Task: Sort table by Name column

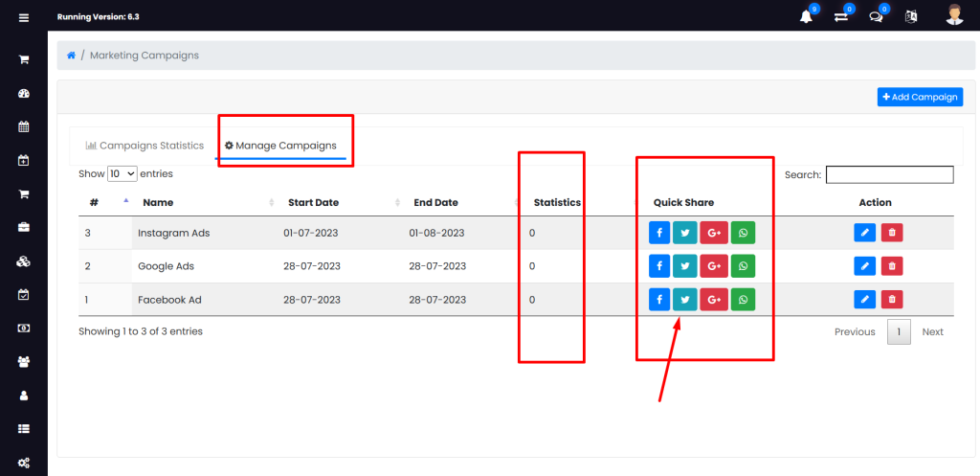Action: 205,203
